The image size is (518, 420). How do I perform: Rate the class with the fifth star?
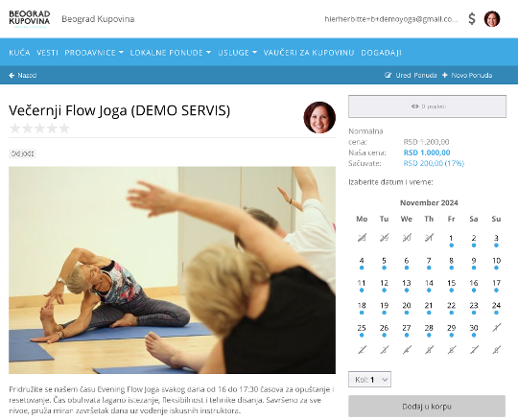click(64, 128)
